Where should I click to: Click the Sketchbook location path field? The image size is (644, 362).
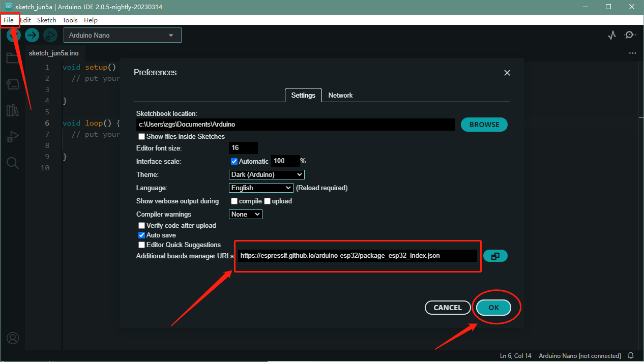(x=295, y=124)
